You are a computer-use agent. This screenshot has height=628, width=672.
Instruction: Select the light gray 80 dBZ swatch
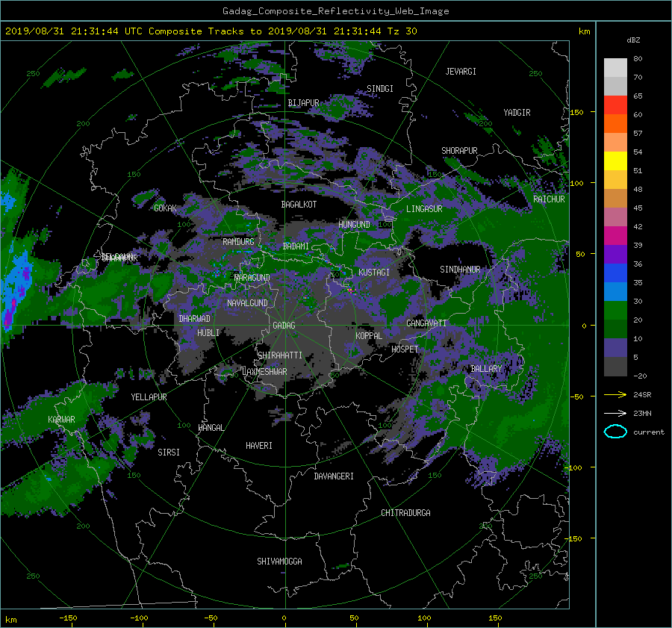615,68
